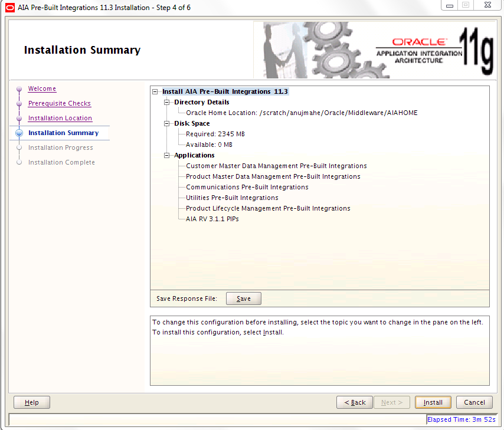Click the Installation Complete step label
The width and height of the screenshot is (504, 430).
click(61, 162)
